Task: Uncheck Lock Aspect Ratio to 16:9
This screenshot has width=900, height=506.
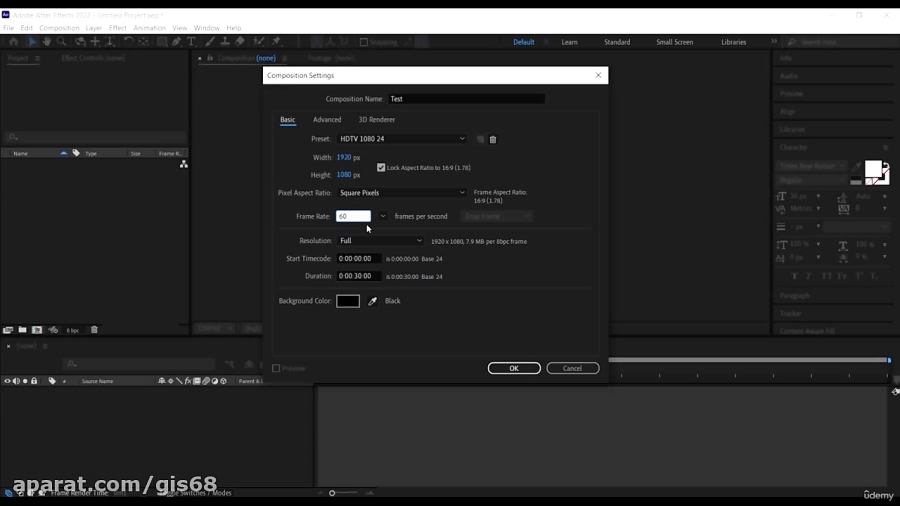Action: click(381, 168)
